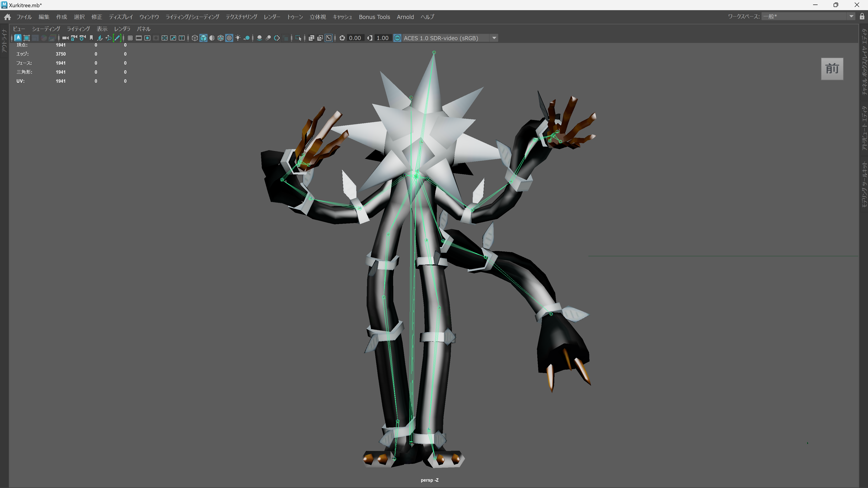Open the ファイル menu
Image resolution: width=868 pixels, height=488 pixels.
[24, 17]
